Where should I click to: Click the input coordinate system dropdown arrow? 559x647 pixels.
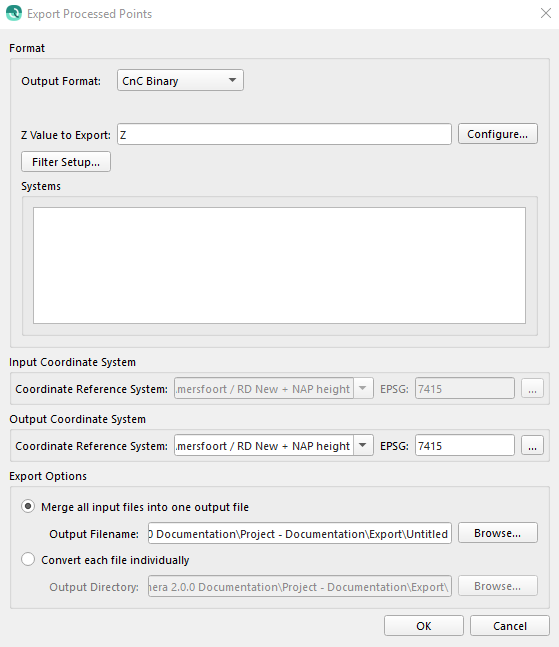tap(363, 388)
